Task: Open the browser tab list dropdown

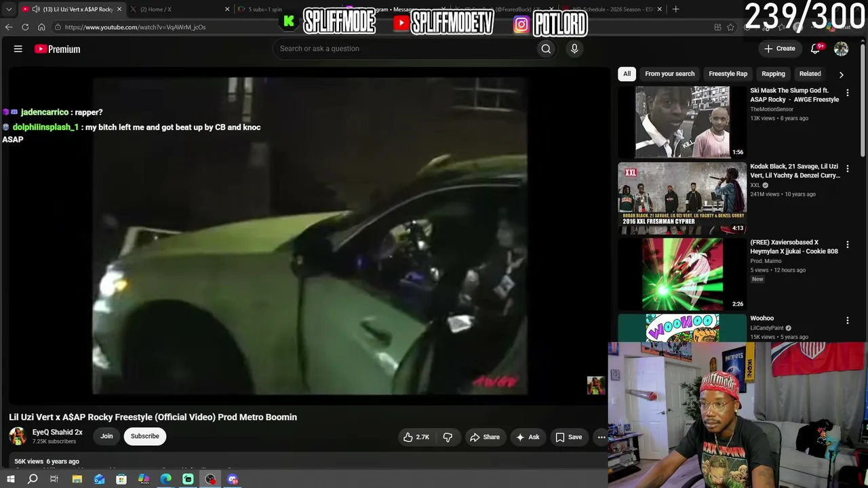Action: (x=9, y=9)
